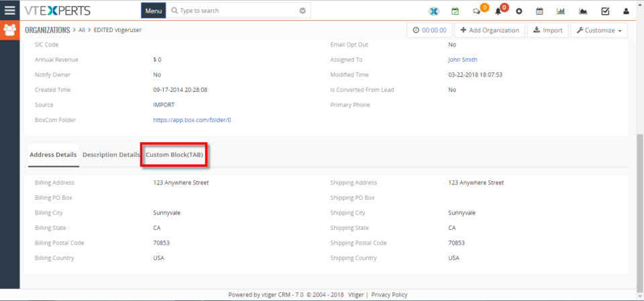Click the VTExperts logo
Image resolution: width=644 pixels, height=301 pixels.
pyautogui.click(x=58, y=11)
